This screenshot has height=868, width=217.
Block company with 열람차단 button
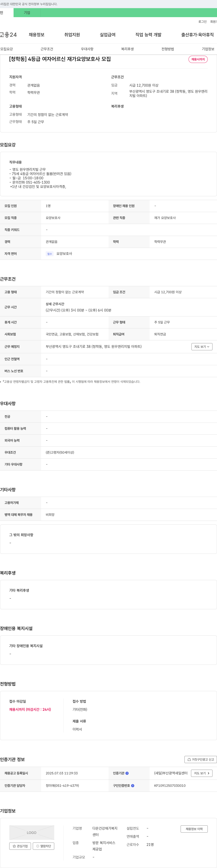(44, 846)
